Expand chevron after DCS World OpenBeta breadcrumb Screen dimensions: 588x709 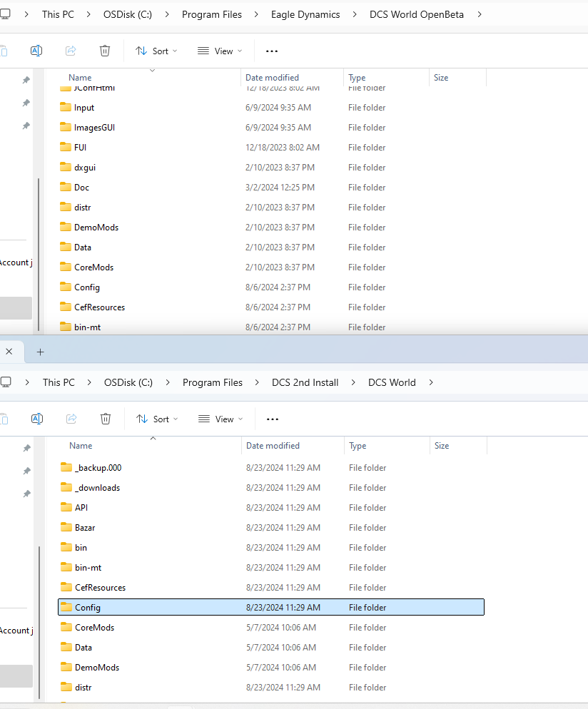(480, 14)
